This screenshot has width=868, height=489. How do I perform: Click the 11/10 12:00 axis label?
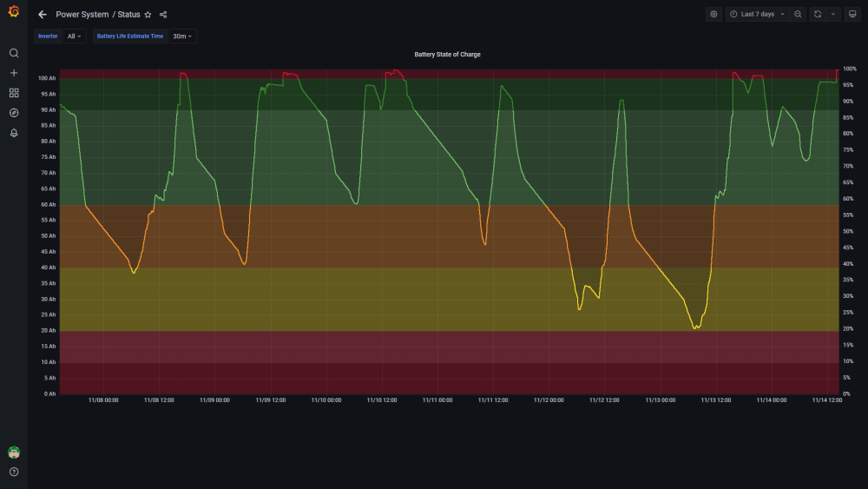(382, 400)
